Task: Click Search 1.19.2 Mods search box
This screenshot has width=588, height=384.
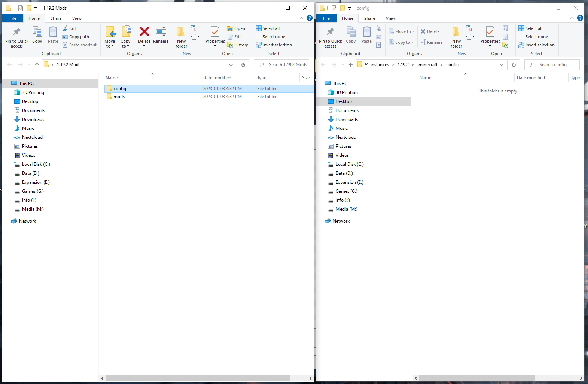Action: pos(281,65)
